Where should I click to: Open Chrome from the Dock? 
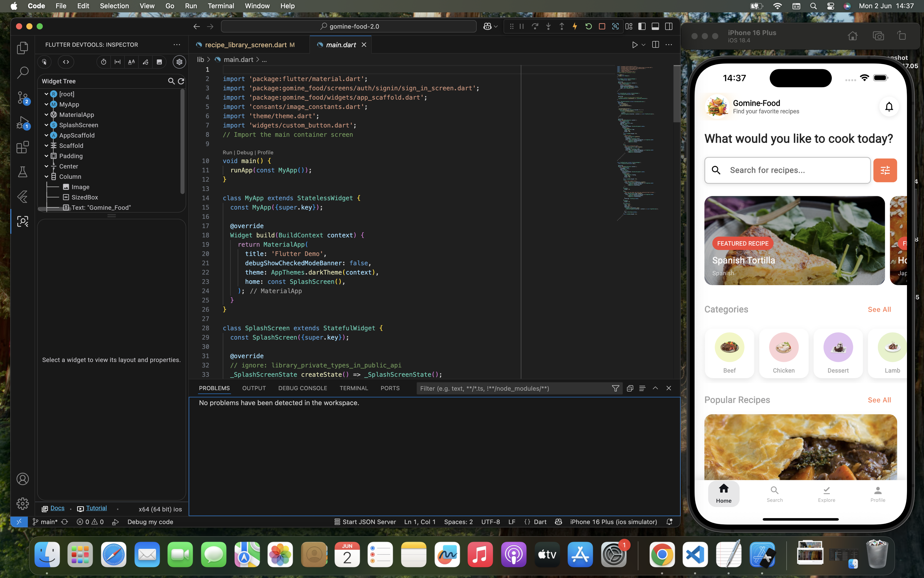coord(662,554)
